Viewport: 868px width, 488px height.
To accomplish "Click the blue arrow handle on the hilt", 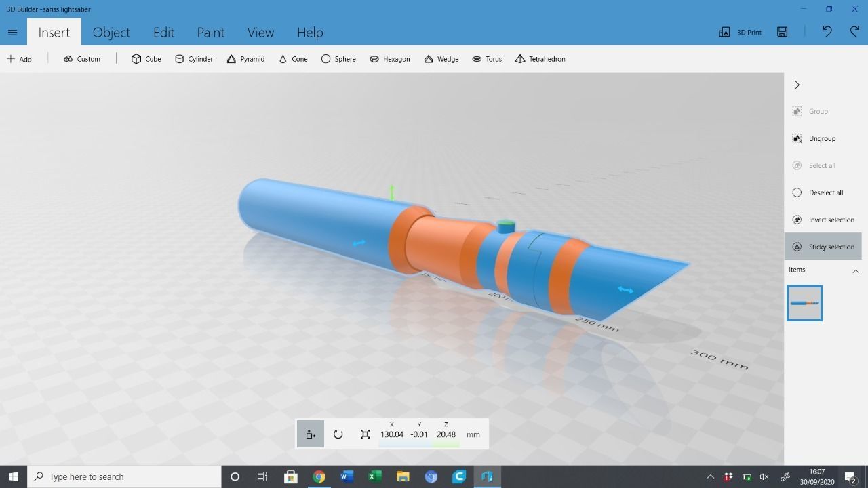I will click(x=359, y=243).
